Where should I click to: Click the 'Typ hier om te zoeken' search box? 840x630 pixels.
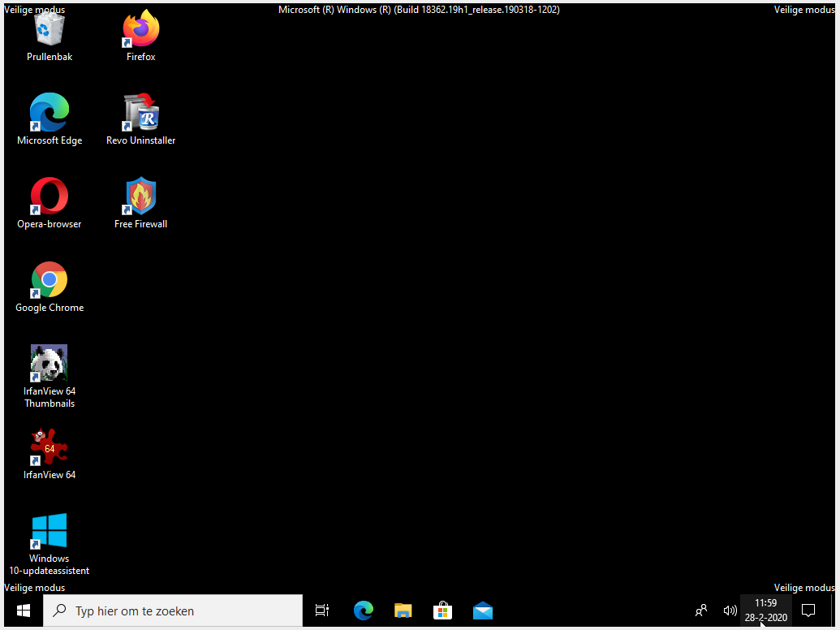(173, 611)
